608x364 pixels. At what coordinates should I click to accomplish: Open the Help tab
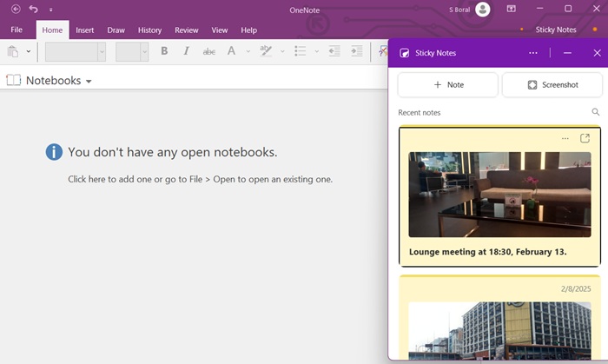click(248, 30)
